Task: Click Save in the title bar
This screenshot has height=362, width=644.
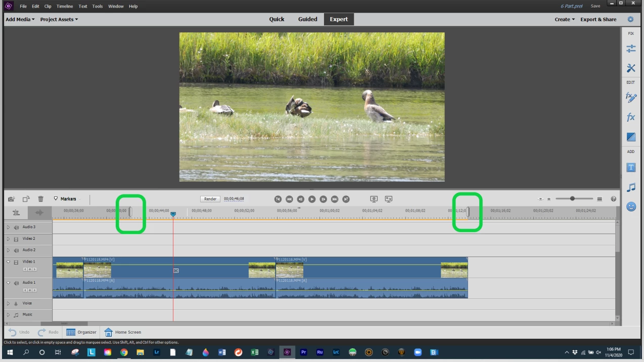Action: point(595,6)
